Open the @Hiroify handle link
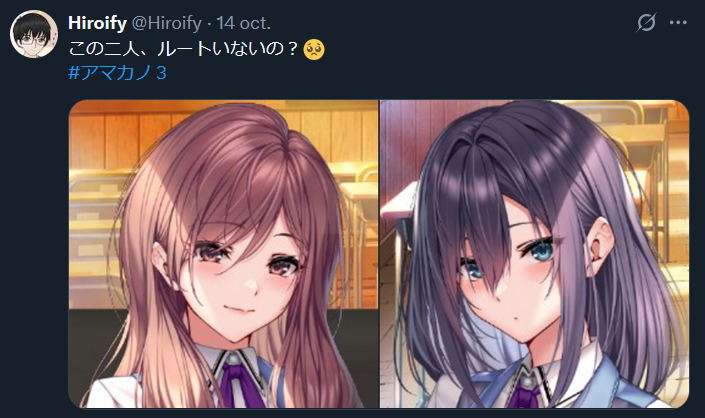The height and width of the screenshot is (418, 705). coord(166,23)
